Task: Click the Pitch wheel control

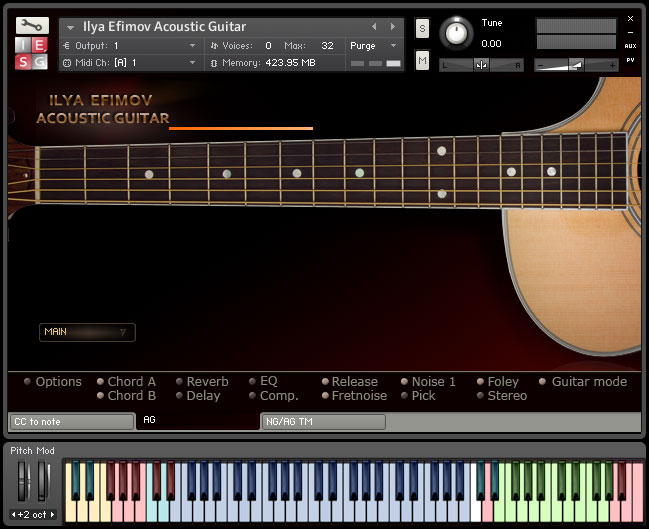Action: click(x=23, y=482)
